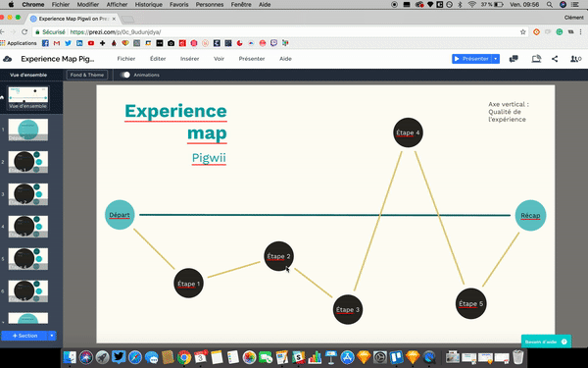Click the blue Présenter button
Screen dimensions: 588x368
click(471, 59)
